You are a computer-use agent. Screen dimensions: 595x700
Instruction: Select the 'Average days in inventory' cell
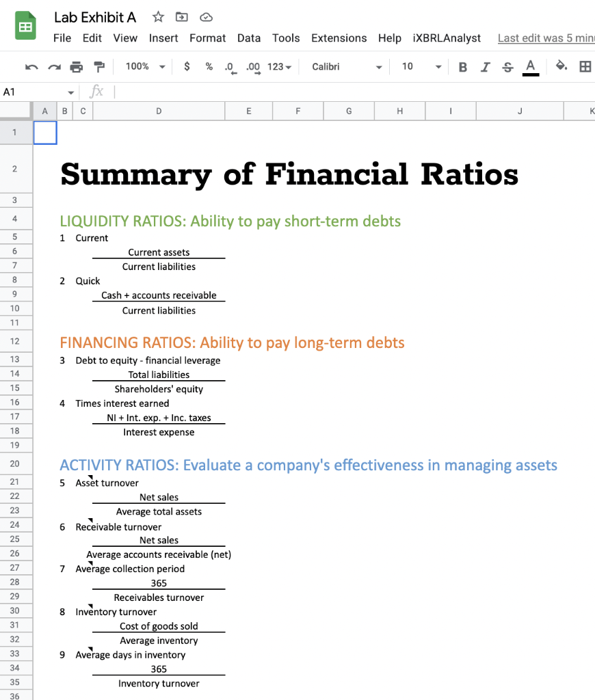(x=130, y=655)
